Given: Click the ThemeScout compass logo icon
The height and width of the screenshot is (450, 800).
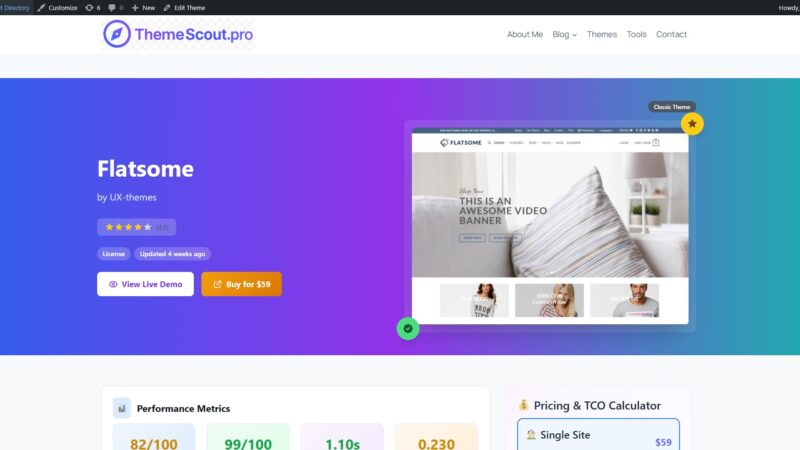Looking at the screenshot, I should click(117, 34).
